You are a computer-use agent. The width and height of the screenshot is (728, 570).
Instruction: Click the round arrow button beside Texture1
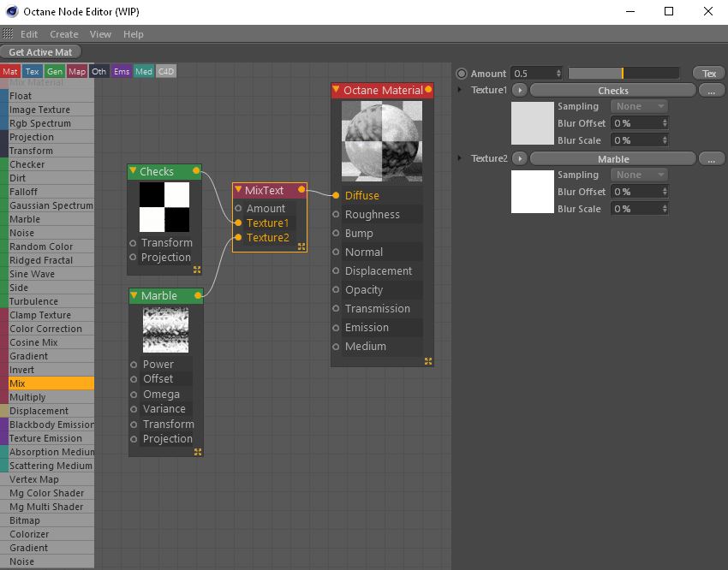pos(520,90)
